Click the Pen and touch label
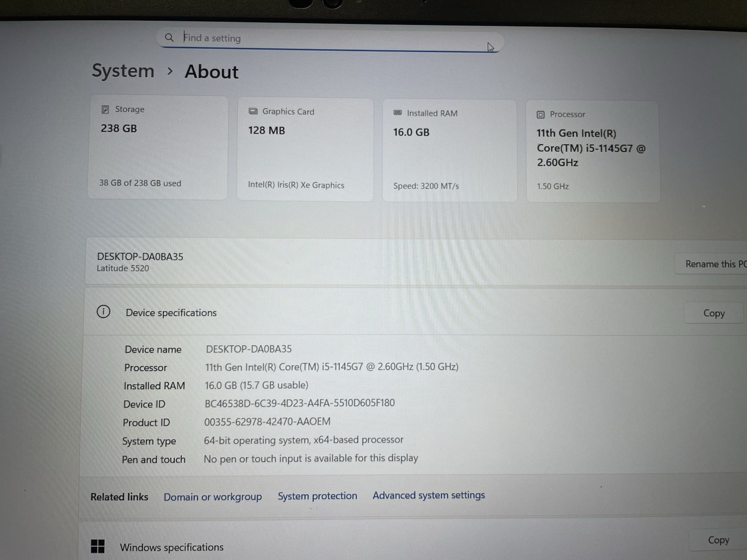This screenshot has height=560, width=747. tap(154, 460)
